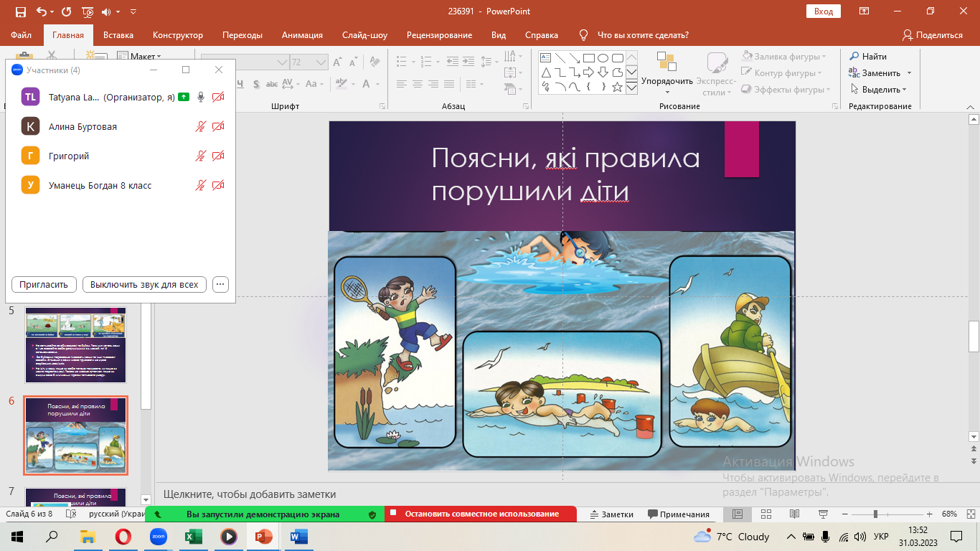Select the oval shape in gallery

pyautogui.click(x=603, y=58)
